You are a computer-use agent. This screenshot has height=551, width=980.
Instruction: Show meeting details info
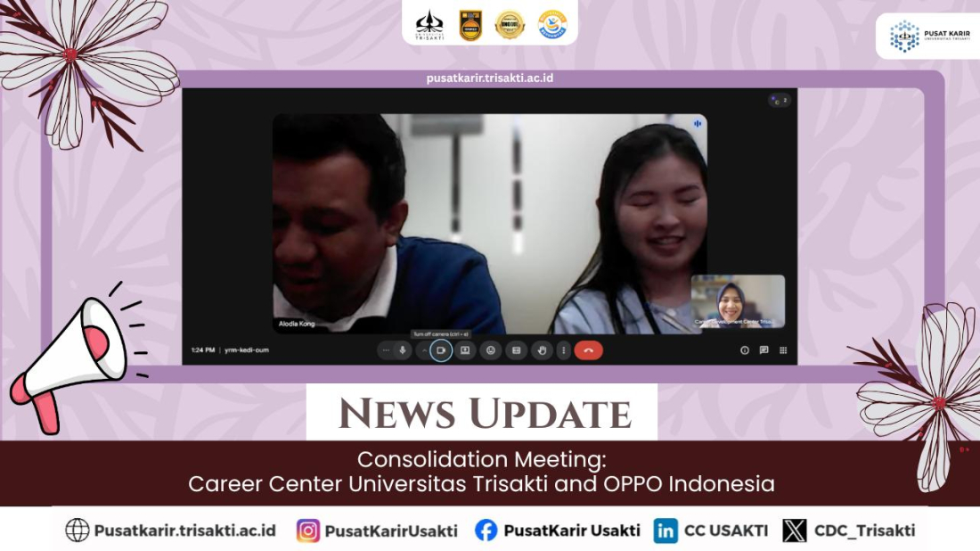coord(745,350)
